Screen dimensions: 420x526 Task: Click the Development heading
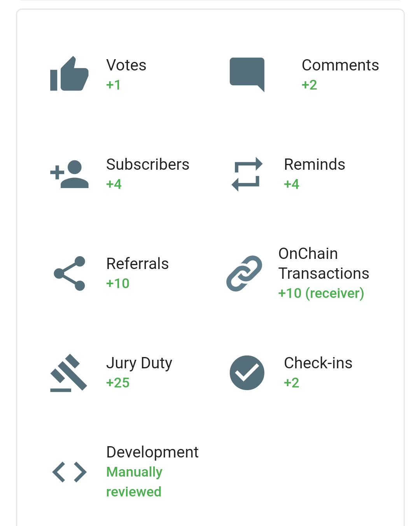152,452
